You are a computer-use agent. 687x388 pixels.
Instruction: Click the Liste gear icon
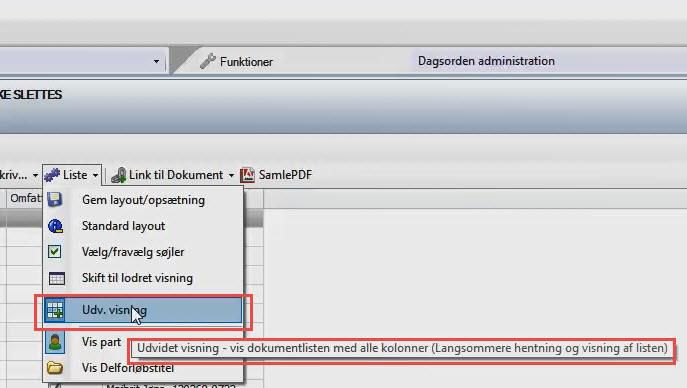(52, 175)
